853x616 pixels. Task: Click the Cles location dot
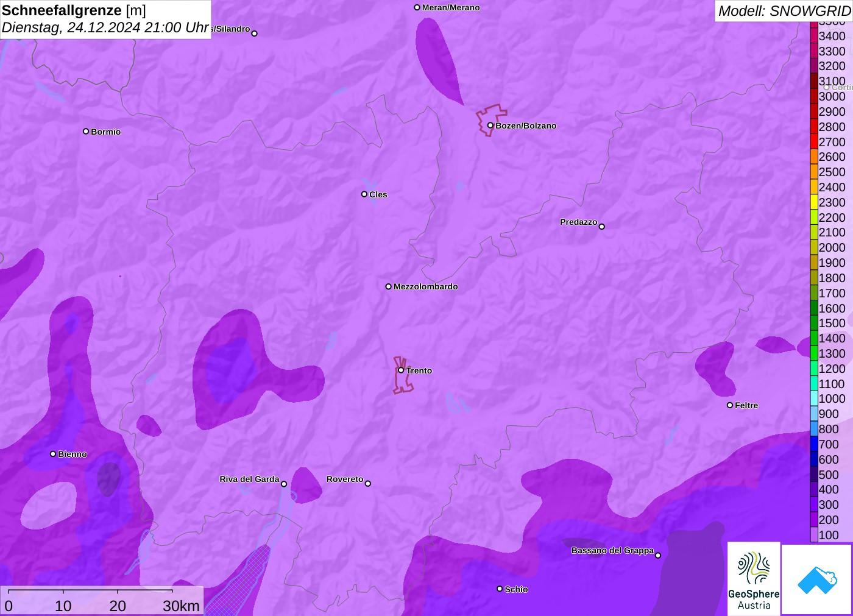pos(364,194)
